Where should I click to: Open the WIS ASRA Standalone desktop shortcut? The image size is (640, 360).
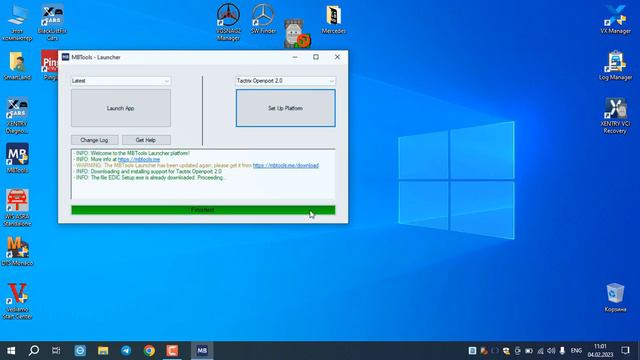17,207
